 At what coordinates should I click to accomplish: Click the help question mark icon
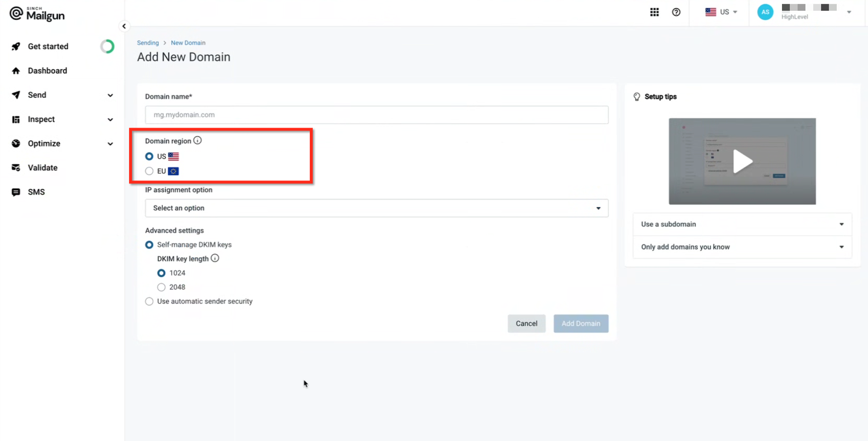[676, 12]
